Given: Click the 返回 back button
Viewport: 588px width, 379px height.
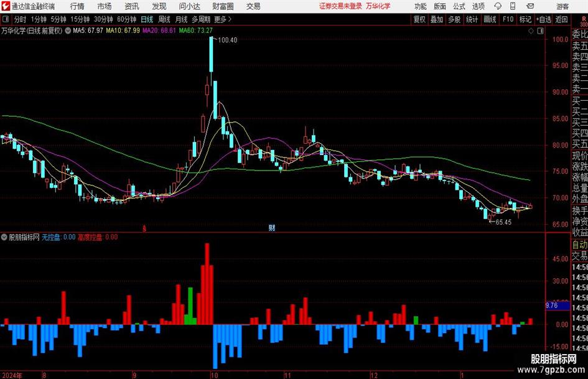Looking at the screenshot, I should (x=562, y=19).
